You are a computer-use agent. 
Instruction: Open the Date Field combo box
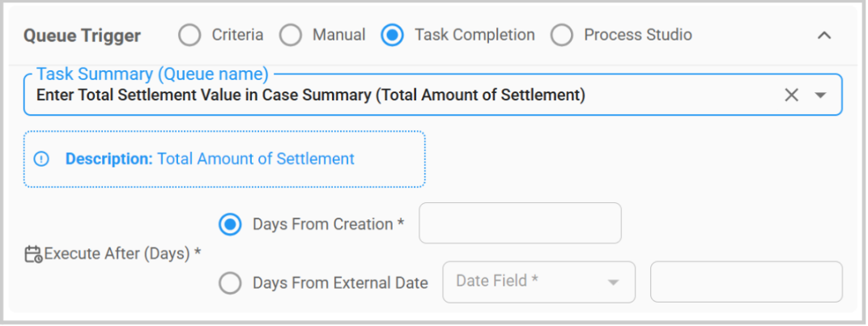pyautogui.click(x=526, y=282)
